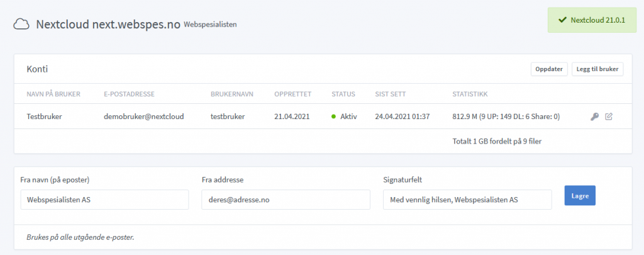644x255 pixels.
Task: Click the Opprettet column header
Action: 293,94
